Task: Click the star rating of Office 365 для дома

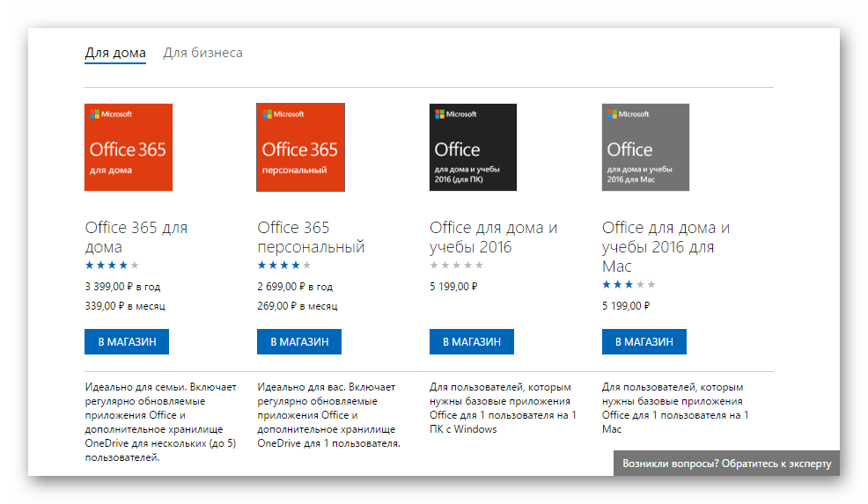Action: (x=112, y=265)
